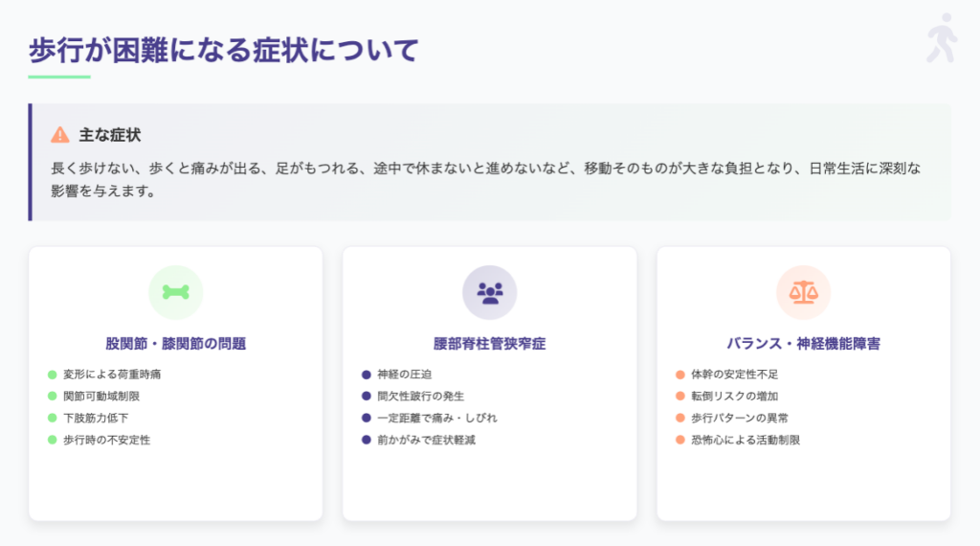Click the walking person icon

coord(942,39)
